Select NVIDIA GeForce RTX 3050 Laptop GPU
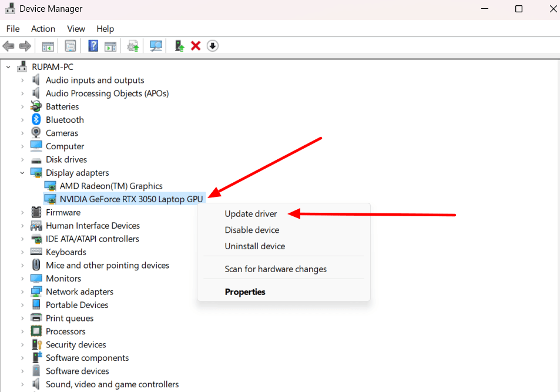Viewport: 560px width, 392px height. (x=131, y=199)
